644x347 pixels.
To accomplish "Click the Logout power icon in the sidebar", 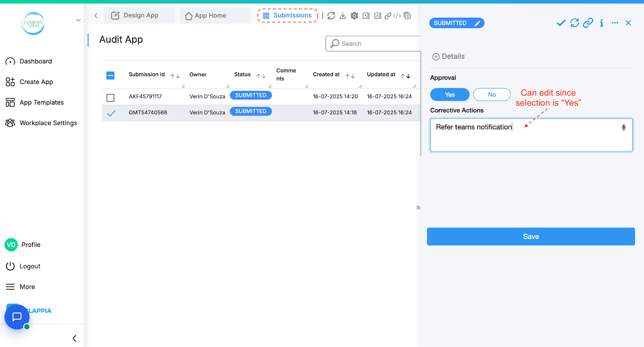I will coord(10,266).
